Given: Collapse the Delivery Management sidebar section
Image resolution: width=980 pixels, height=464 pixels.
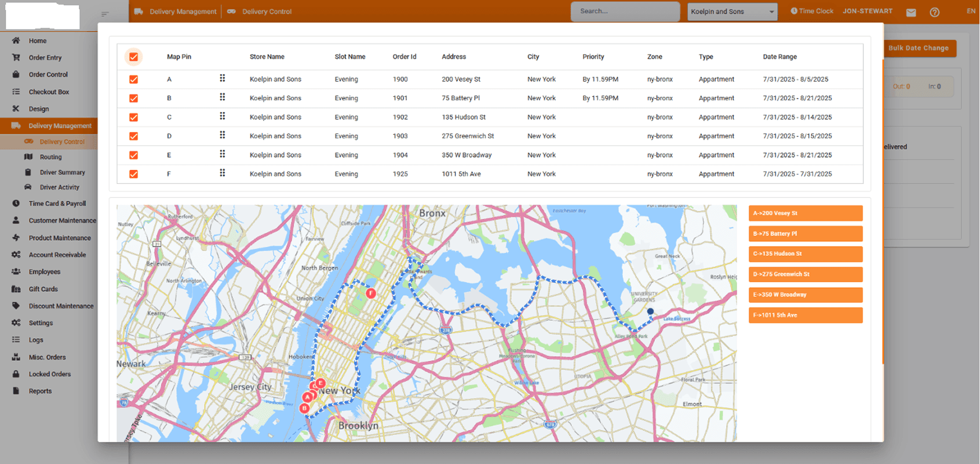Looking at the screenshot, I should 60,126.
